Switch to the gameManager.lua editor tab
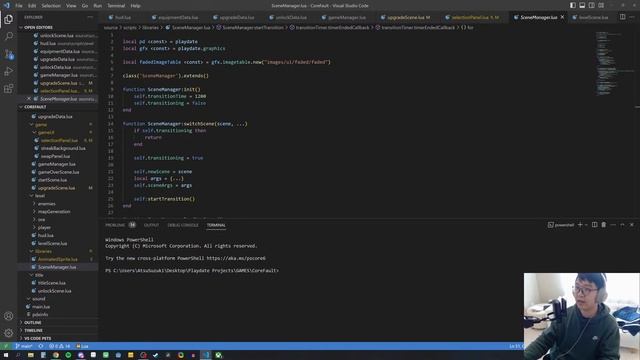Viewport: 640px width, 360px height. pyautogui.click(x=347, y=17)
